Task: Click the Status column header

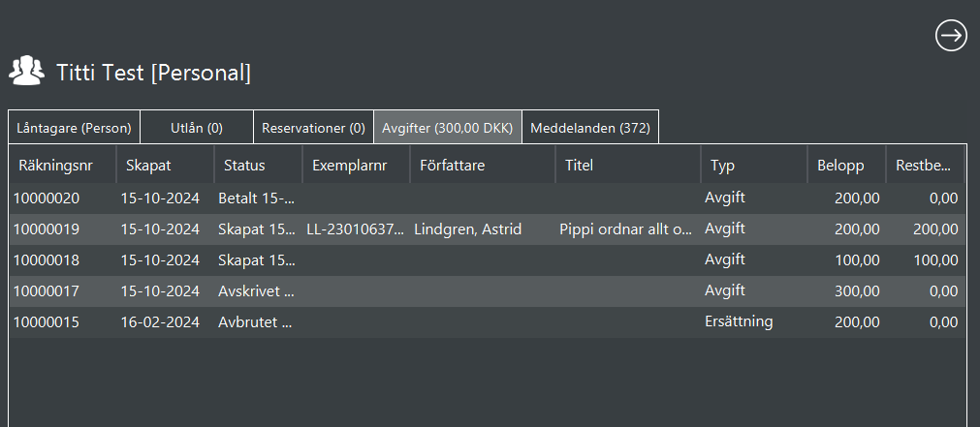Action: 257,166
